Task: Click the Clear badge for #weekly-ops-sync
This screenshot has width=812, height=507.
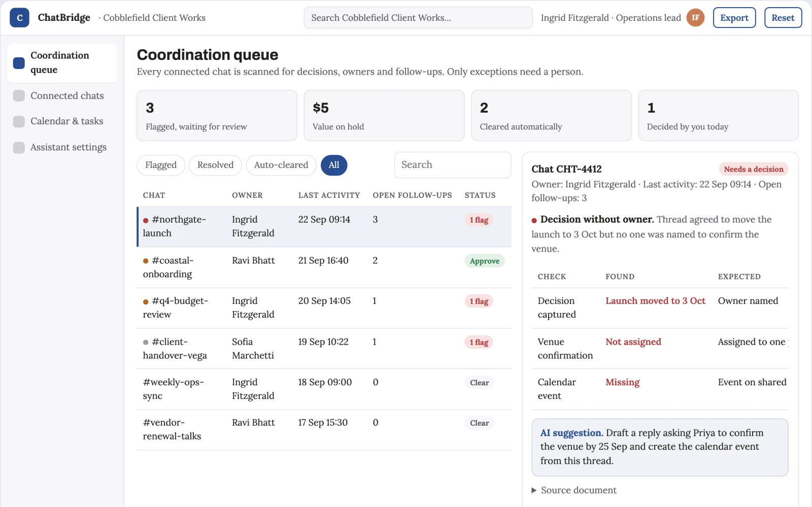Action: (x=479, y=383)
